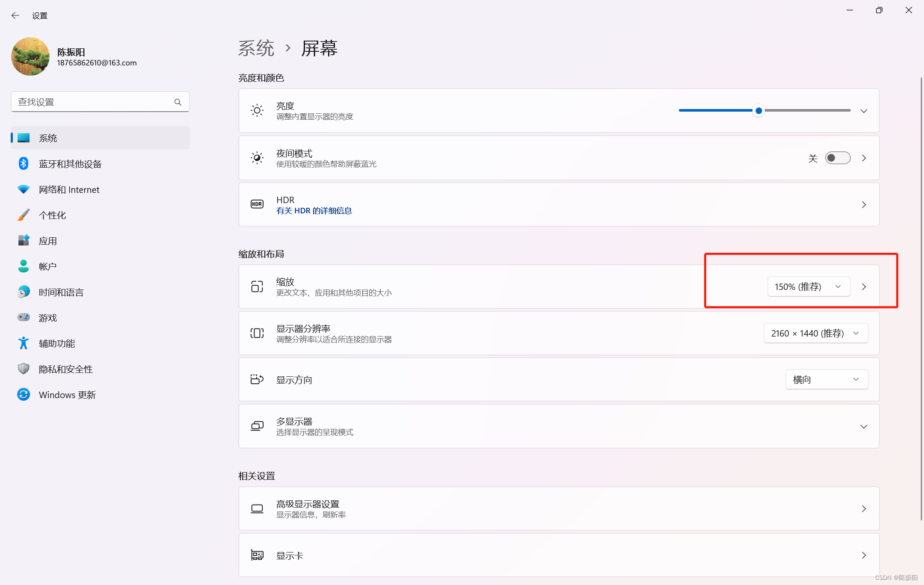Click the 多显示器 icon
Screen dimensions: 924x585
(257, 426)
